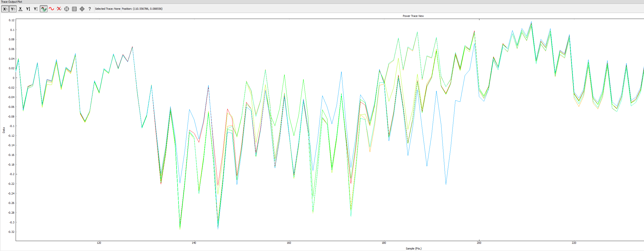
Task: Toggle the Y axis lock button
Action: click(x=13, y=9)
